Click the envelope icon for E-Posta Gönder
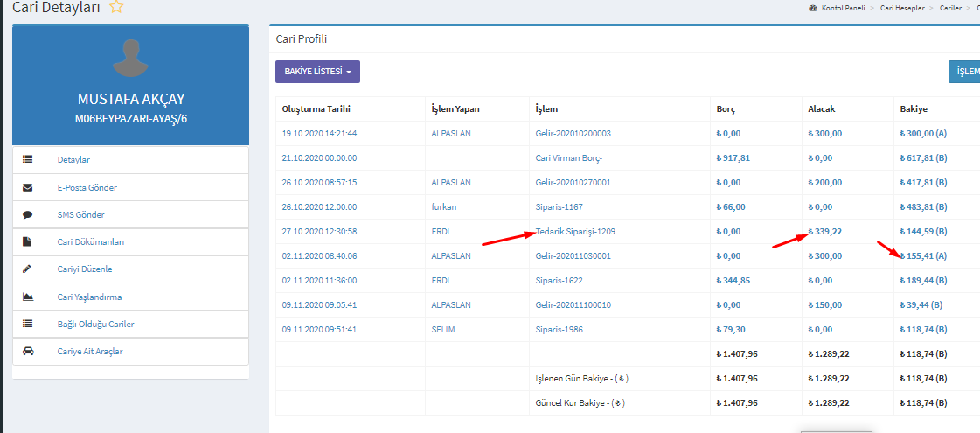 pos(27,187)
